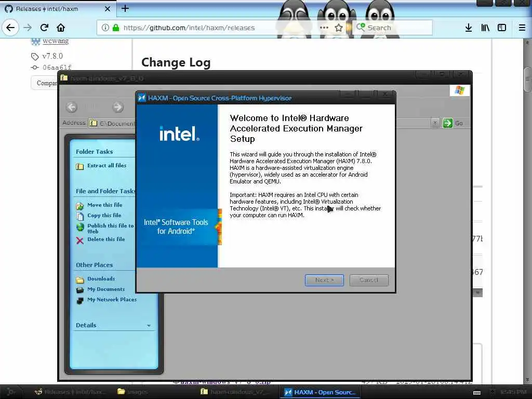Click Folder Tasks section header
532x399 pixels.
(95, 152)
